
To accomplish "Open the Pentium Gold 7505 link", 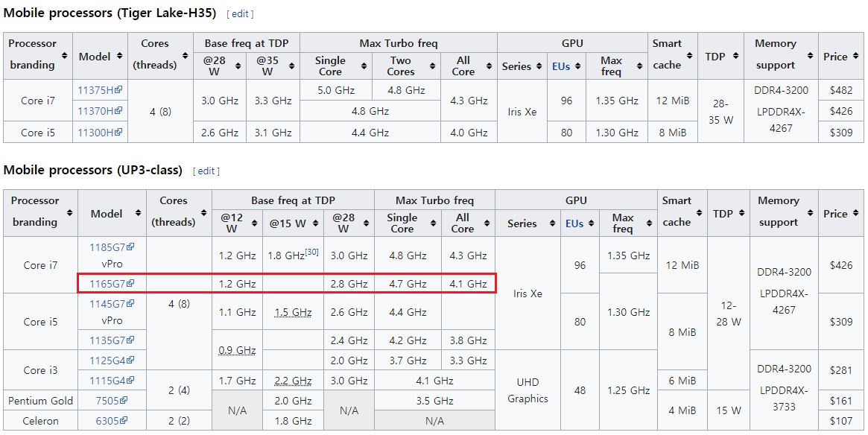I will pyautogui.click(x=112, y=401).
